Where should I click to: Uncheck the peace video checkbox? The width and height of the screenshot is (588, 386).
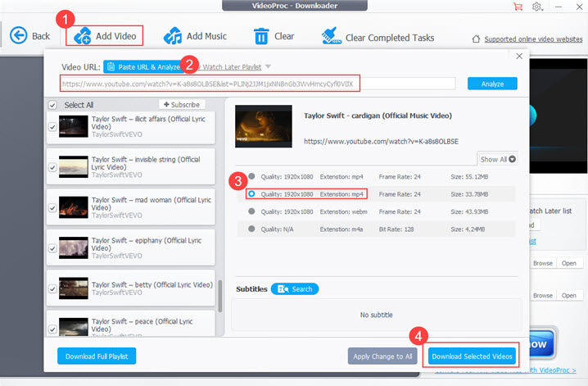(52, 329)
